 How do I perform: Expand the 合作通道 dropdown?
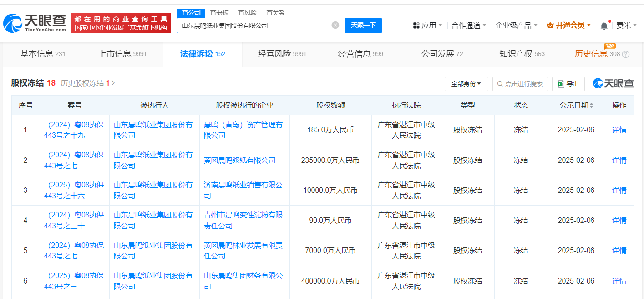click(x=469, y=26)
